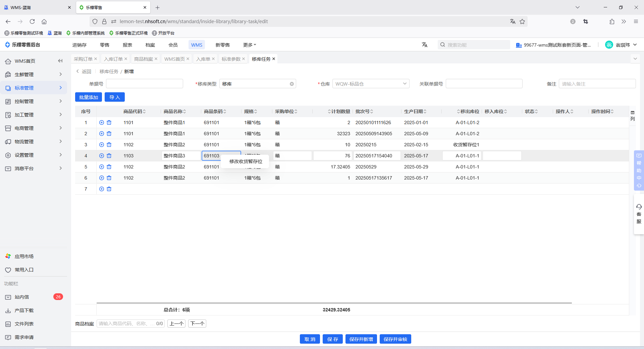Click delete icon in row 7
Image resolution: width=644 pixels, height=349 pixels.
109,189
